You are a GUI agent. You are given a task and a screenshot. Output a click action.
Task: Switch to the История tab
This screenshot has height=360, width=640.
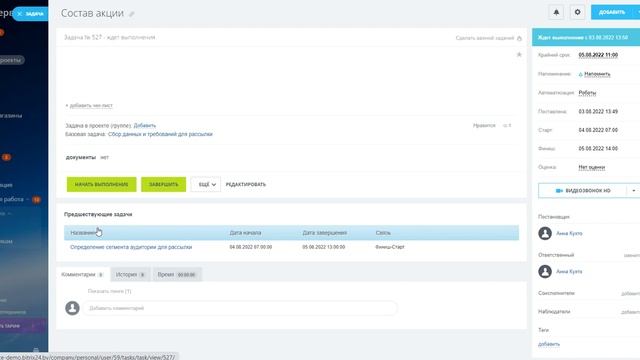(130, 275)
